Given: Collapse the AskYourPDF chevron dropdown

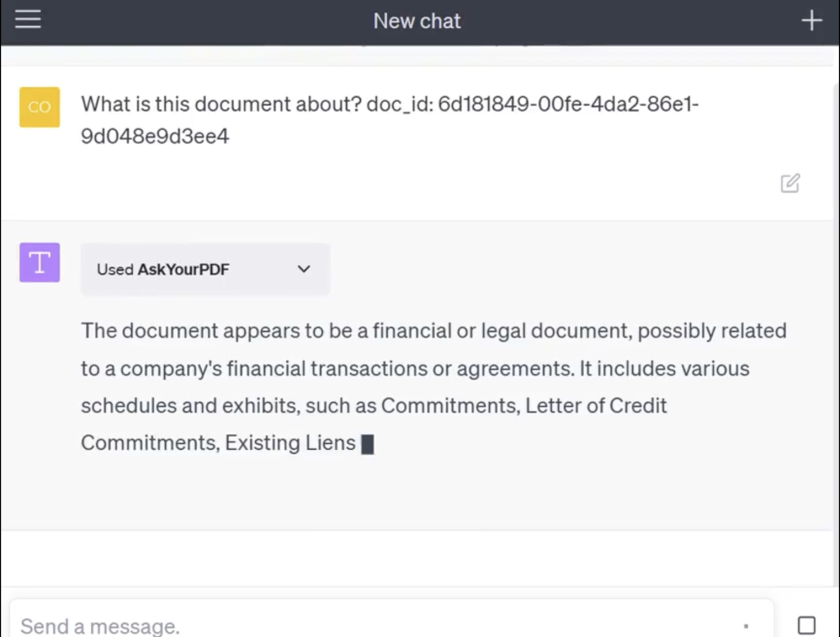Looking at the screenshot, I should click(303, 268).
